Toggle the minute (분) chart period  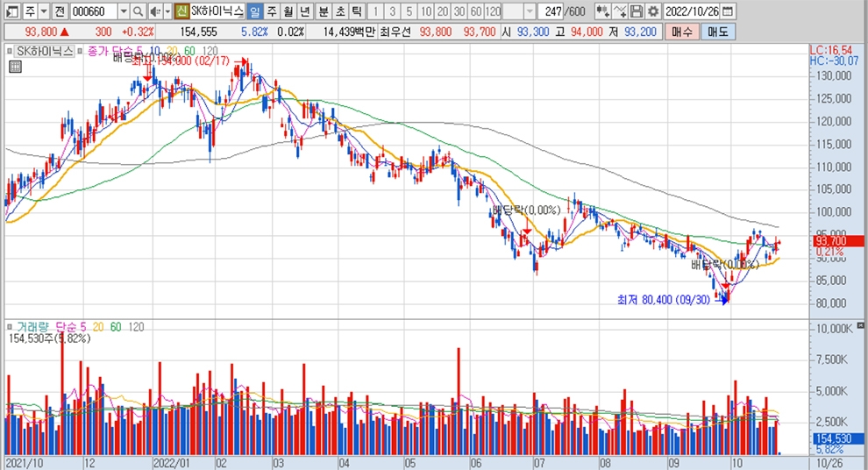coord(322,11)
